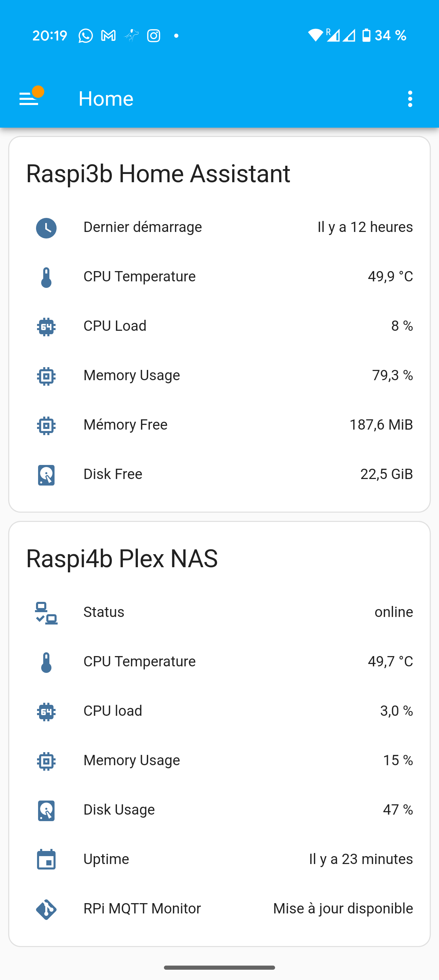The width and height of the screenshot is (439, 980).
Task: Tap the clock icon beside Dernier démarrage
Action: click(x=46, y=228)
